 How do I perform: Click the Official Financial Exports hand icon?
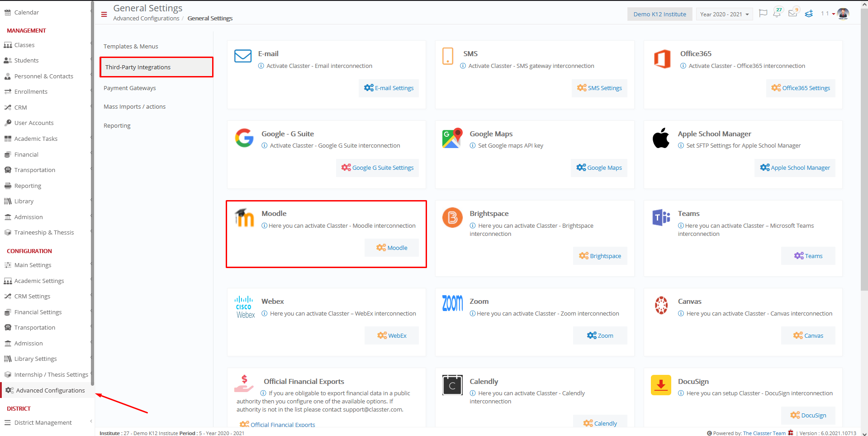[x=244, y=383]
